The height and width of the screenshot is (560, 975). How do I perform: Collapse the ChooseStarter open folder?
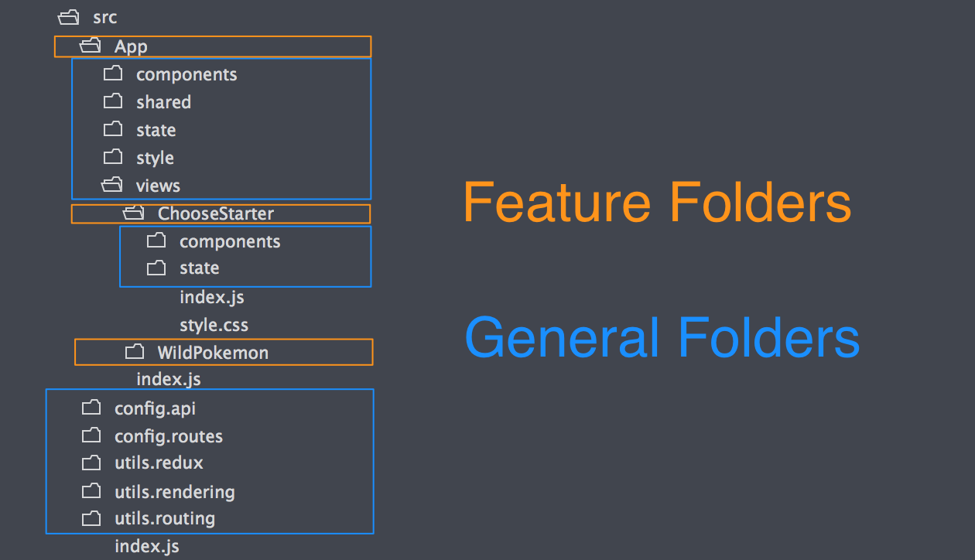(x=133, y=213)
